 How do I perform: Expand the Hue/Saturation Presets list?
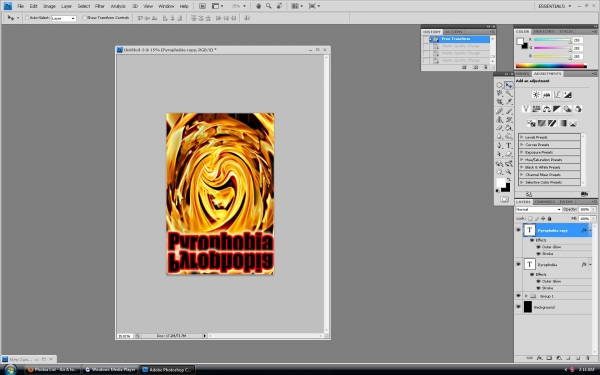(522, 160)
